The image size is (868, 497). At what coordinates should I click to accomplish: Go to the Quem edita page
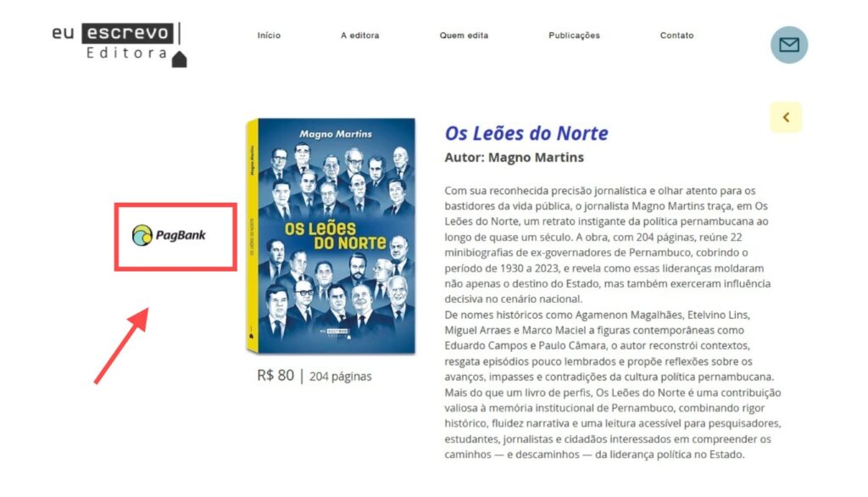[464, 36]
